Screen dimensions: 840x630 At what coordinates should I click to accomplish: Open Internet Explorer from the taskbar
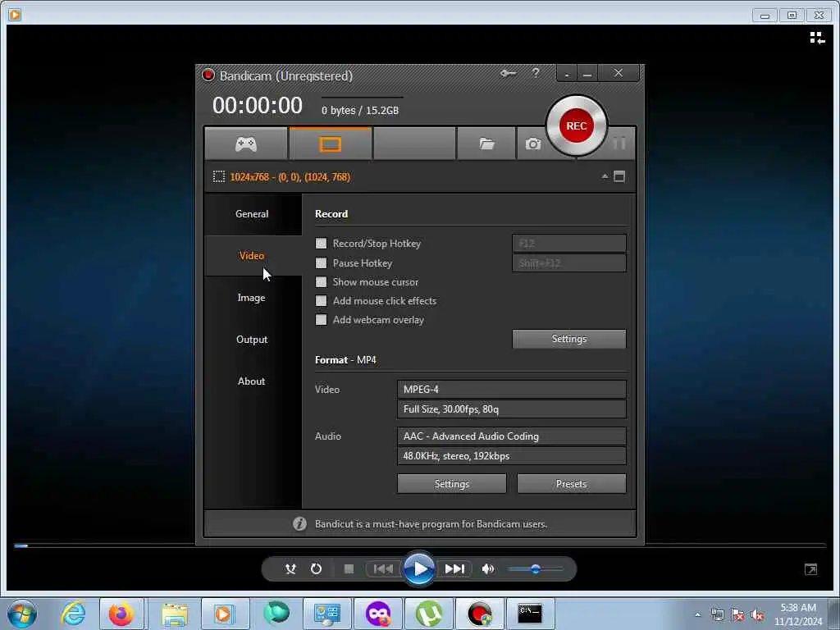point(73,614)
